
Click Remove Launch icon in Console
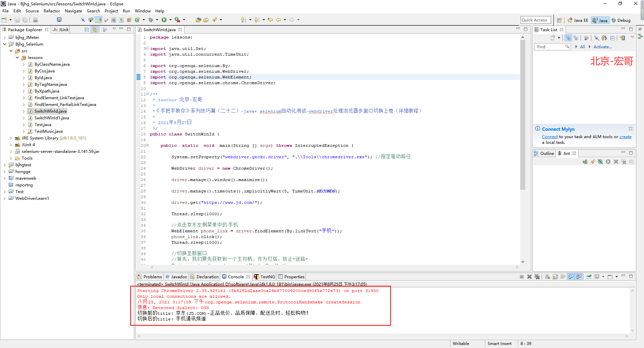[529, 277]
